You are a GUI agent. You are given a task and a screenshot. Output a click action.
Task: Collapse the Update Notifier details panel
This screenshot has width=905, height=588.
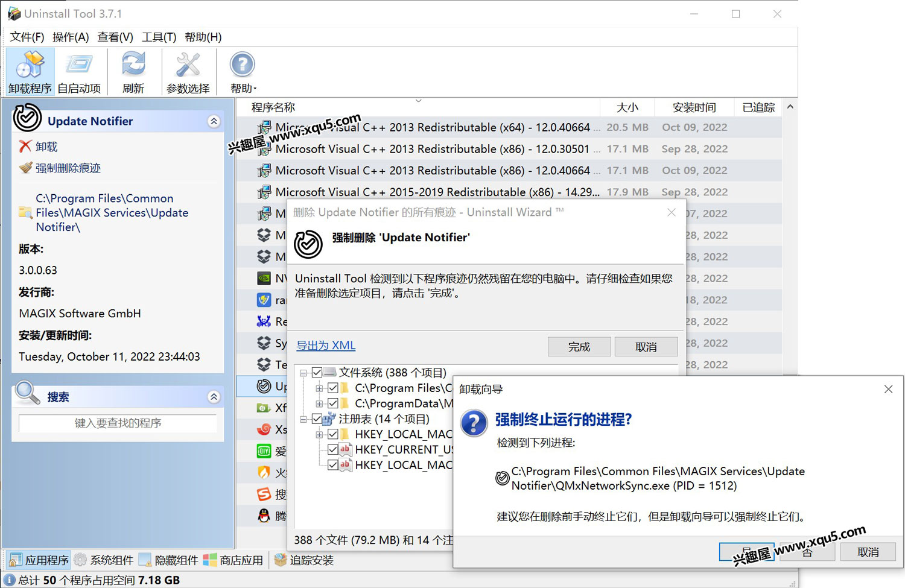[x=214, y=121]
